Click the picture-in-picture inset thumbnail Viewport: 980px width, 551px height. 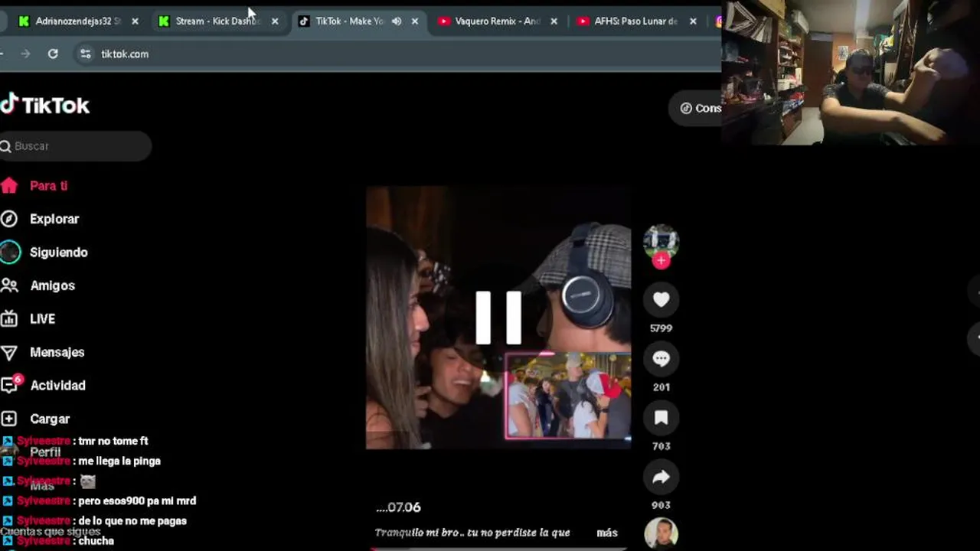pyautogui.click(x=568, y=396)
